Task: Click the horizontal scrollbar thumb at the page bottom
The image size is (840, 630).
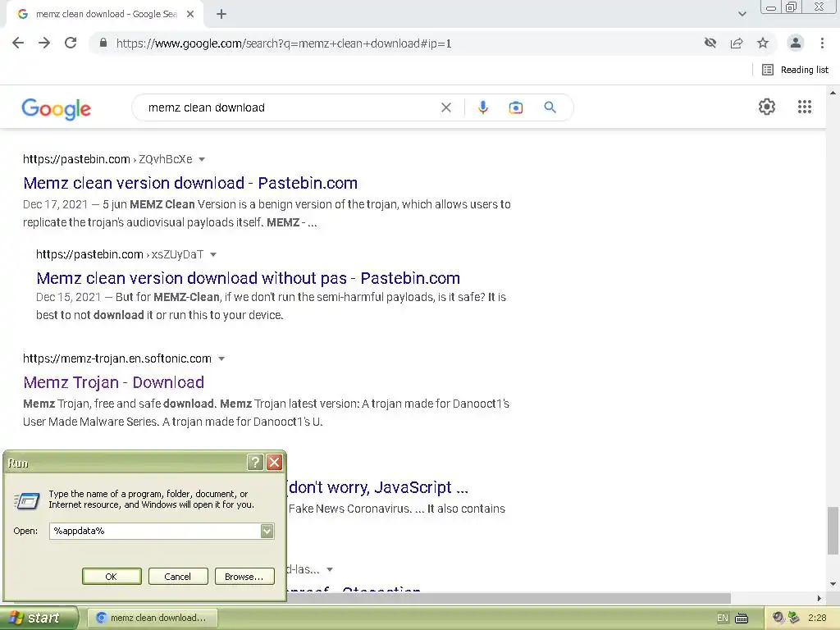Action: pyautogui.click(x=509, y=598)
